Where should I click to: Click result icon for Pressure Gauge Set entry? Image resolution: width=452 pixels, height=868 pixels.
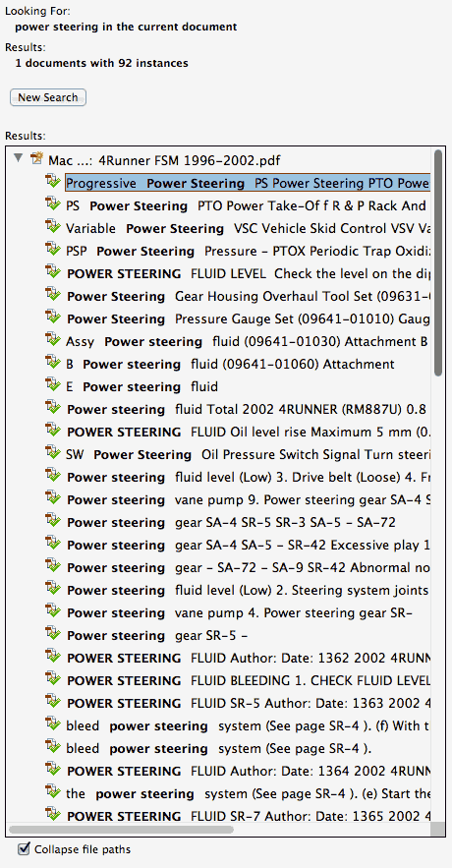pos(53,318)
